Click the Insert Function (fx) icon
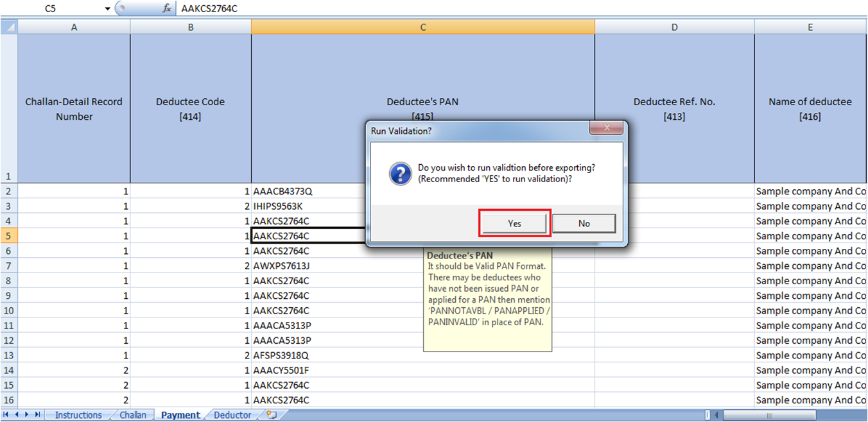Image resolution: width=868 pixels, height=422 pixels. [168, 9]
